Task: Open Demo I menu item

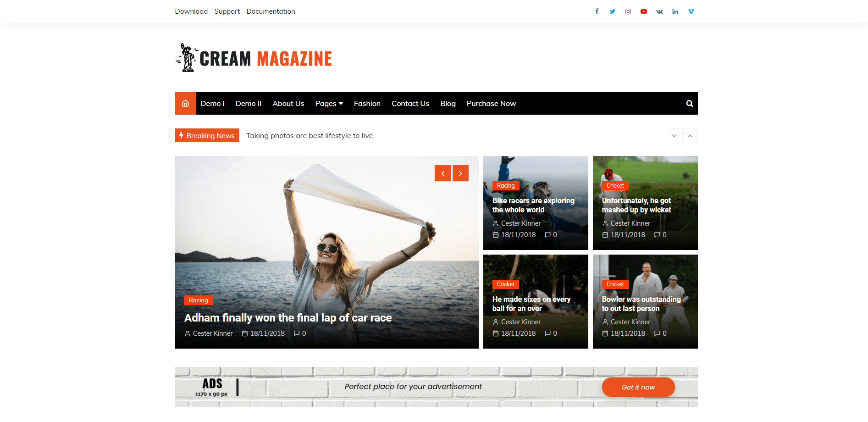Action: [x=212, y=104]
